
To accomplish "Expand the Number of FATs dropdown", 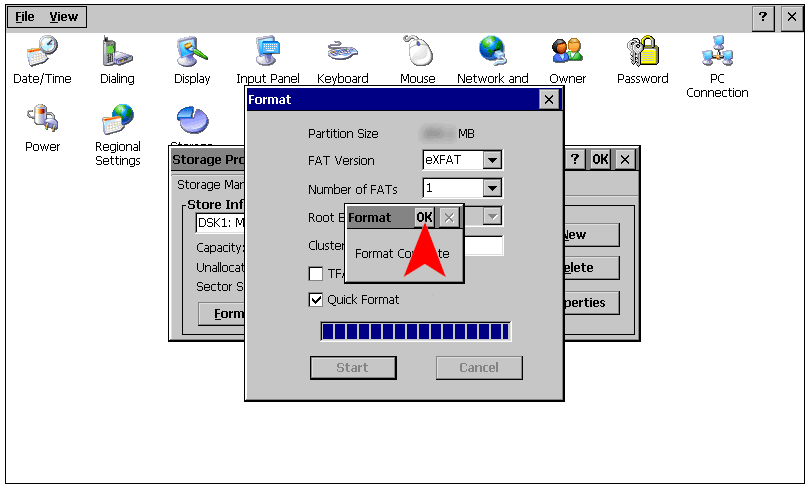I will pyautogui.click(x=491, y=188).
